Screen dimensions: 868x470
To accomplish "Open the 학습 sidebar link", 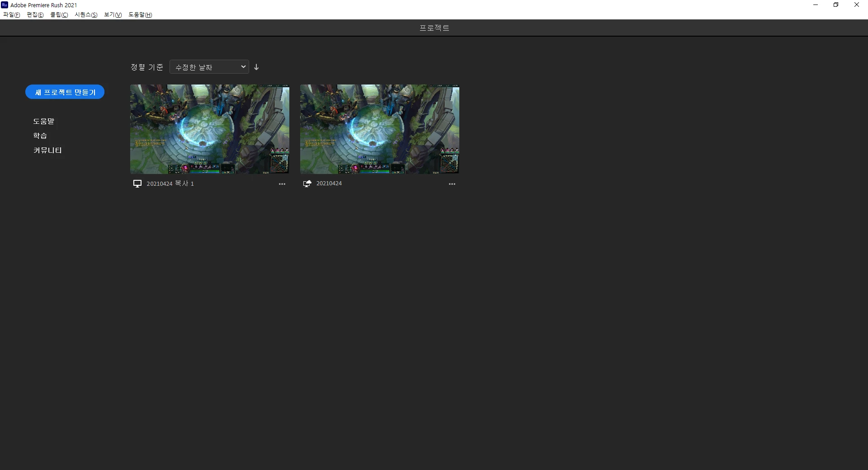I will (40, 136).
